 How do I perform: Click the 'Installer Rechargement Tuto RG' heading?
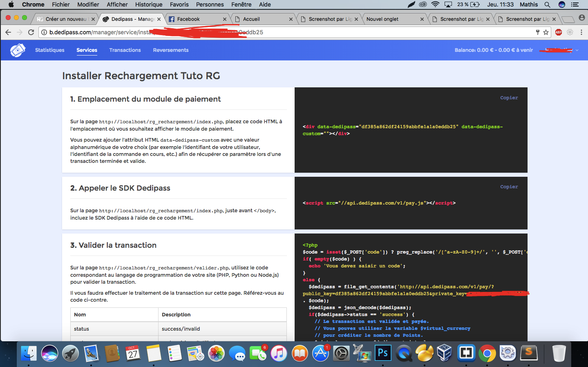(141, 76)
